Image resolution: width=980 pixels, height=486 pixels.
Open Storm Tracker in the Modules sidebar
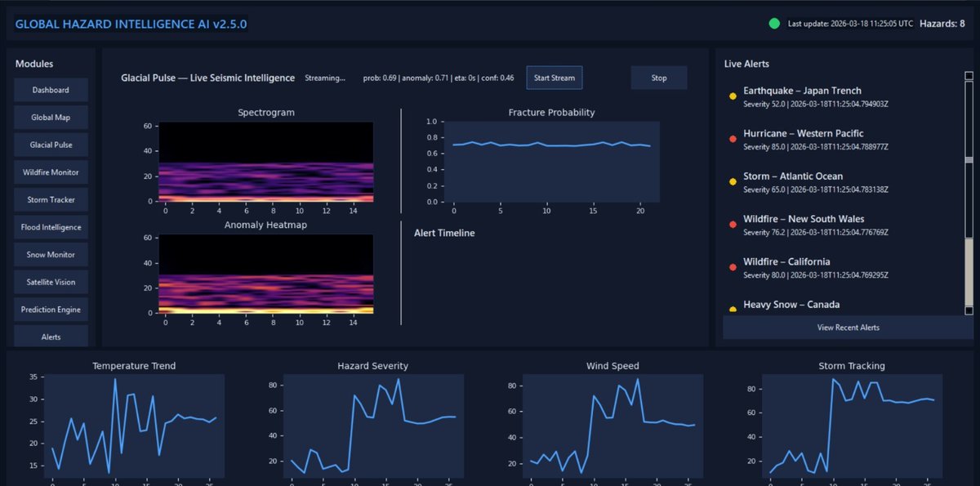pyautogui.click(x=51, y=199)
